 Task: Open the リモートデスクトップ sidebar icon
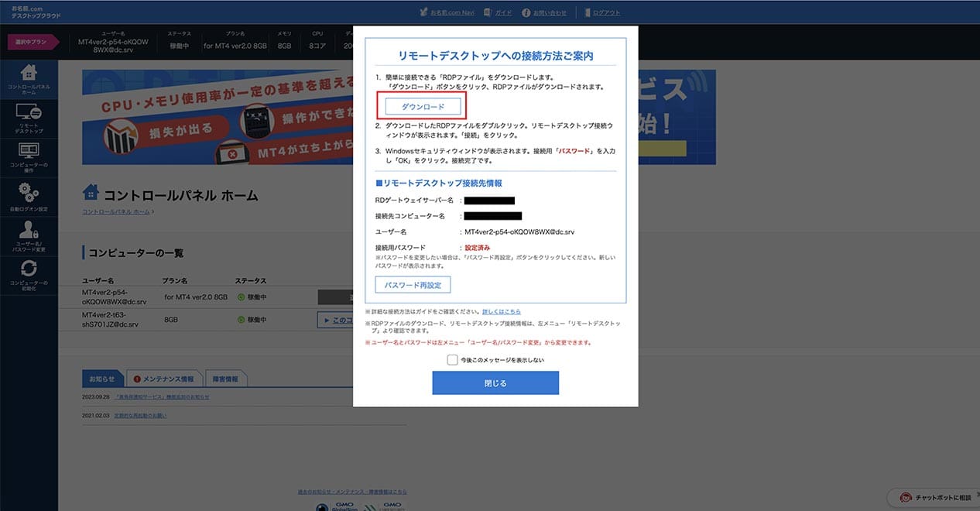29,119
